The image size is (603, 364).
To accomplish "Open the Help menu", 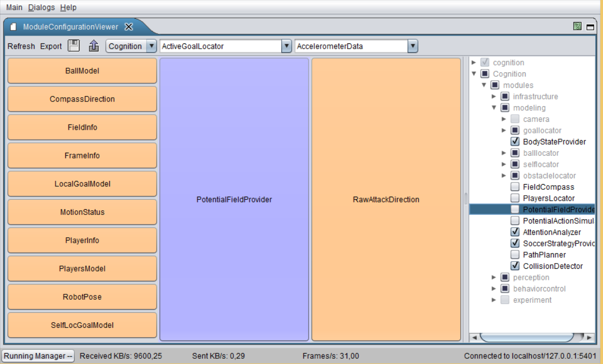I will (68, 7).
